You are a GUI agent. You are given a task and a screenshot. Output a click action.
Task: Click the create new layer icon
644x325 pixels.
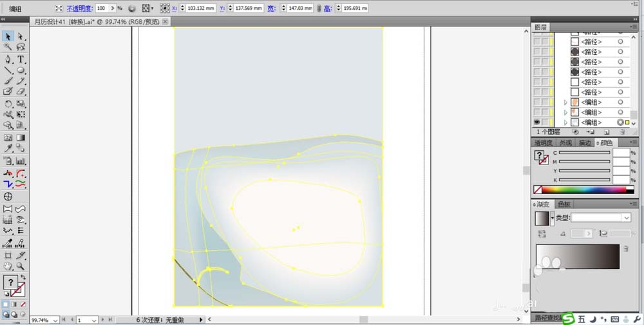pos(606,132)
